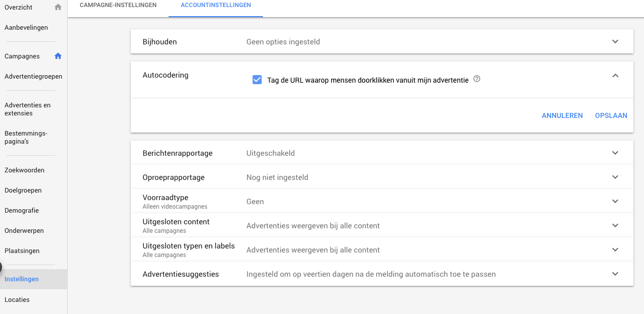Open Onderwerpen in the sidebar

[24, 230]
